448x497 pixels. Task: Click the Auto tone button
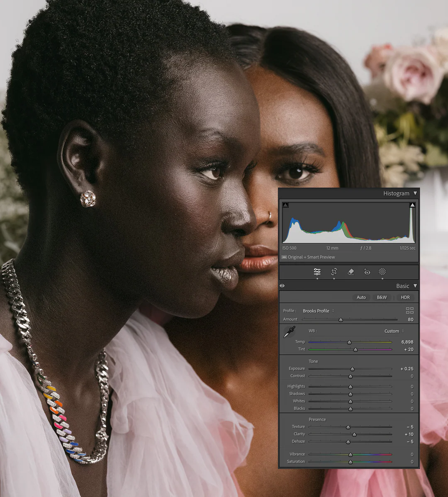click(x=361, y=297)
